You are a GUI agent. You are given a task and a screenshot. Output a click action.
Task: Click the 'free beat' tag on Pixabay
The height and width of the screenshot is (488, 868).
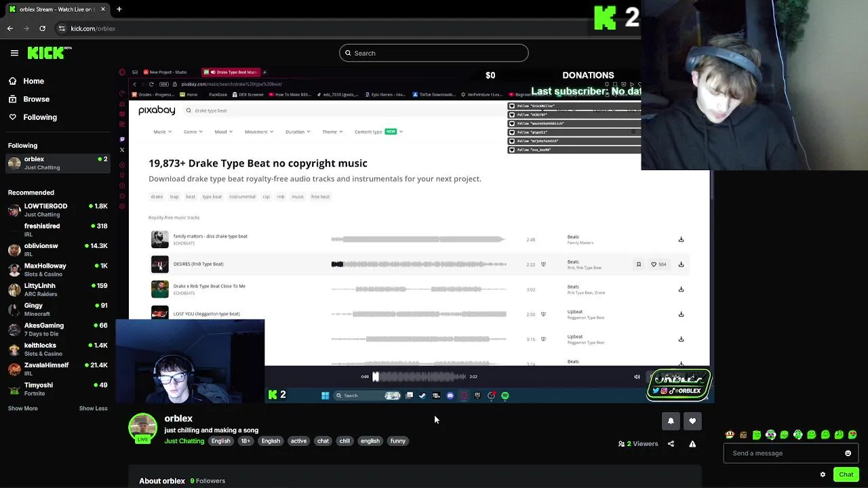tap(320, 197)
